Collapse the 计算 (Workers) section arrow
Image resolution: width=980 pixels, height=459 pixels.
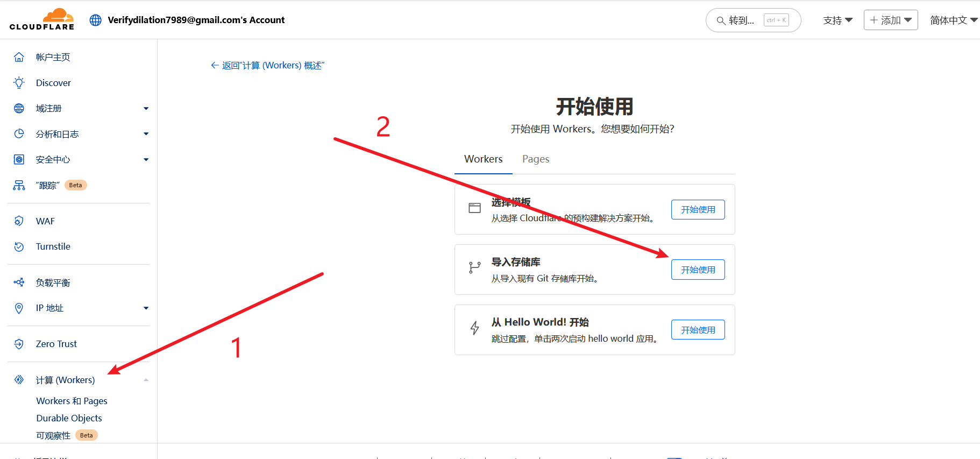[146, 380]
